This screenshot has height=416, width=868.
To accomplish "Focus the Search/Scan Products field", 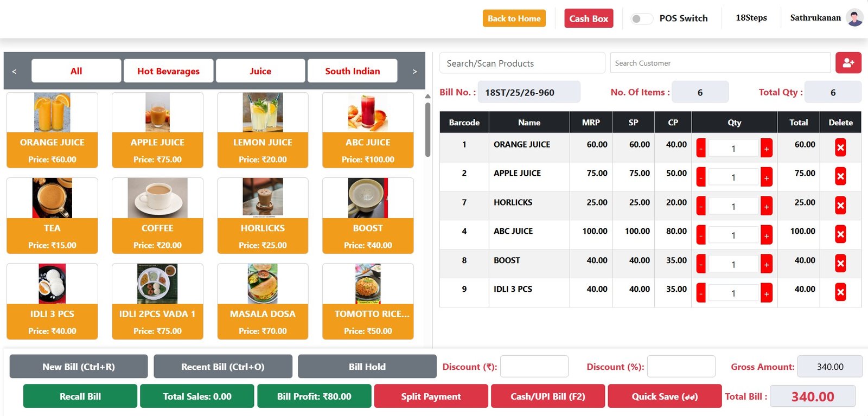I will point(522,63).
